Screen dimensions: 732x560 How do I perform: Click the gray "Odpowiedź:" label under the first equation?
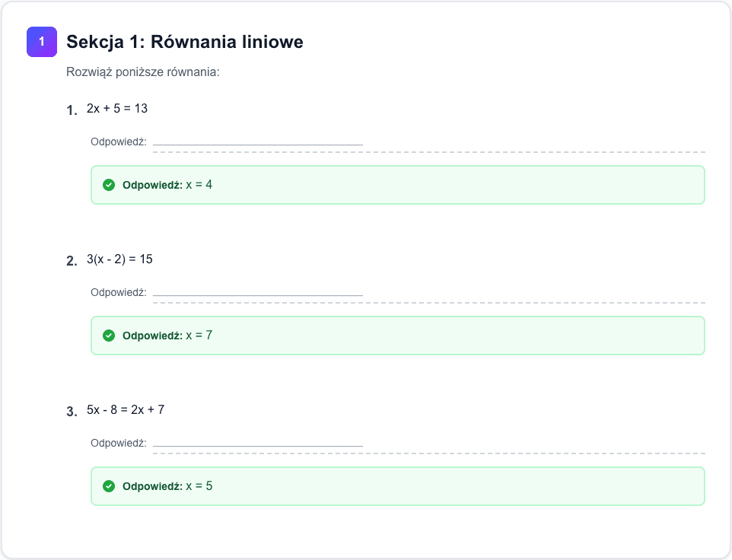(118, 142)
